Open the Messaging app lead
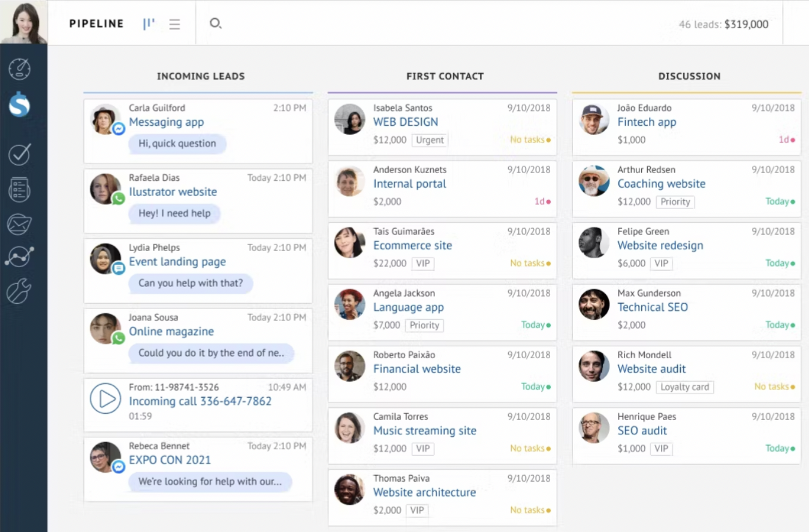This screenshot has width=809, height=532. click(166, 122)
